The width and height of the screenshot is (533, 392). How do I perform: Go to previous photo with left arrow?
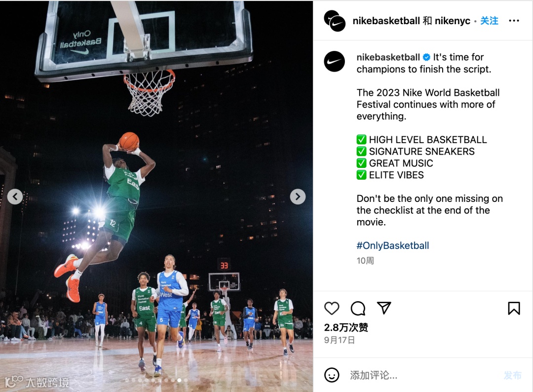click(15, 196)
